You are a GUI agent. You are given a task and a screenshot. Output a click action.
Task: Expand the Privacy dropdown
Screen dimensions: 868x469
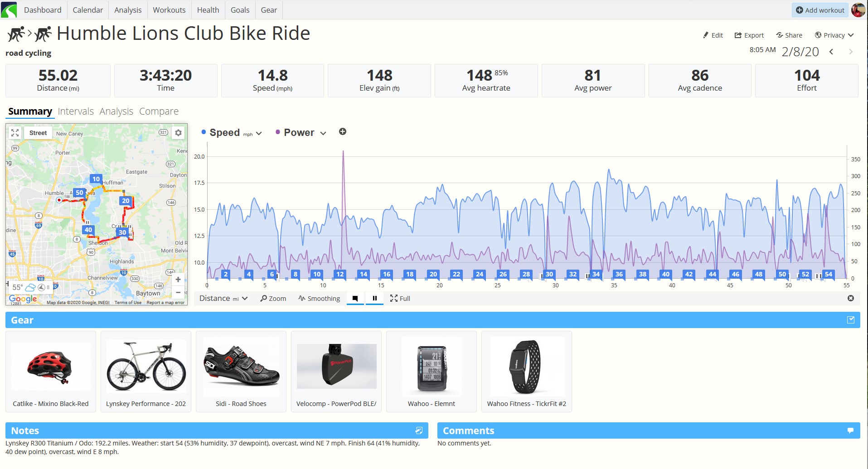click(834, 35)
